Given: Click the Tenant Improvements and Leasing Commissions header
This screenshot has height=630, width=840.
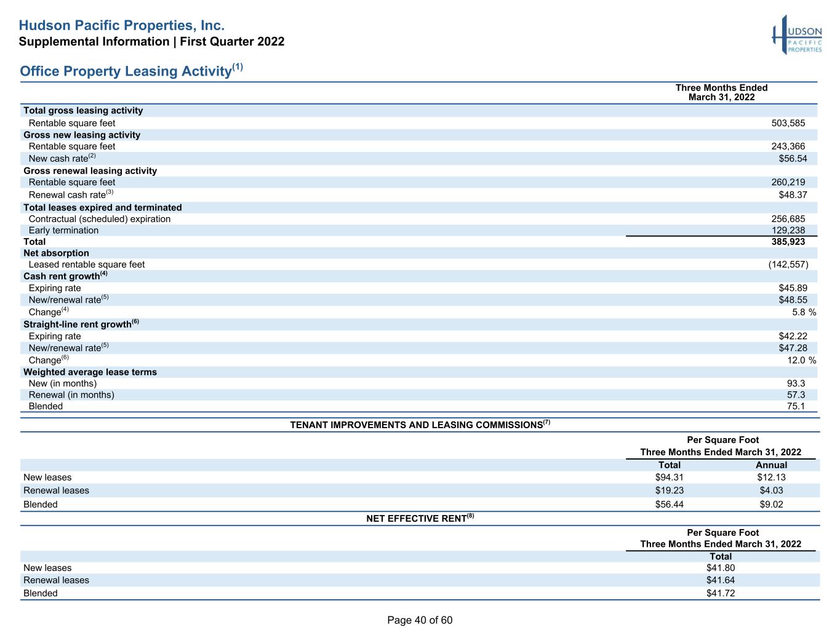Looking at the screenshot, I should pyautogui.click(x=420, y=425).
